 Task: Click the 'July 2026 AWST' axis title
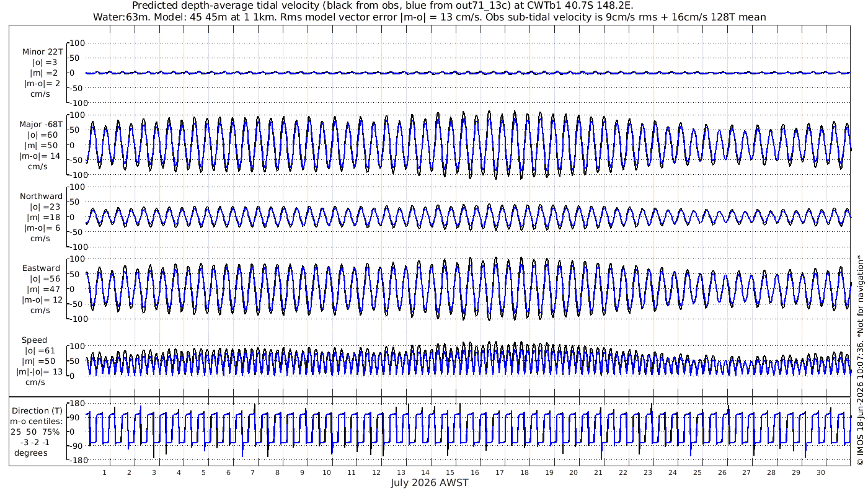[x=430, y=482]
